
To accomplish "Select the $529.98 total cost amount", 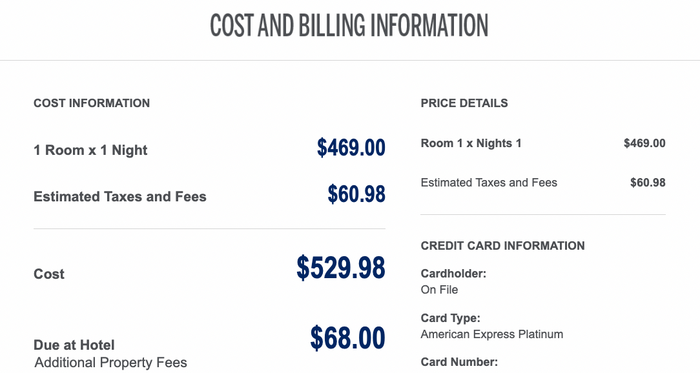I will tap(341, 268).
